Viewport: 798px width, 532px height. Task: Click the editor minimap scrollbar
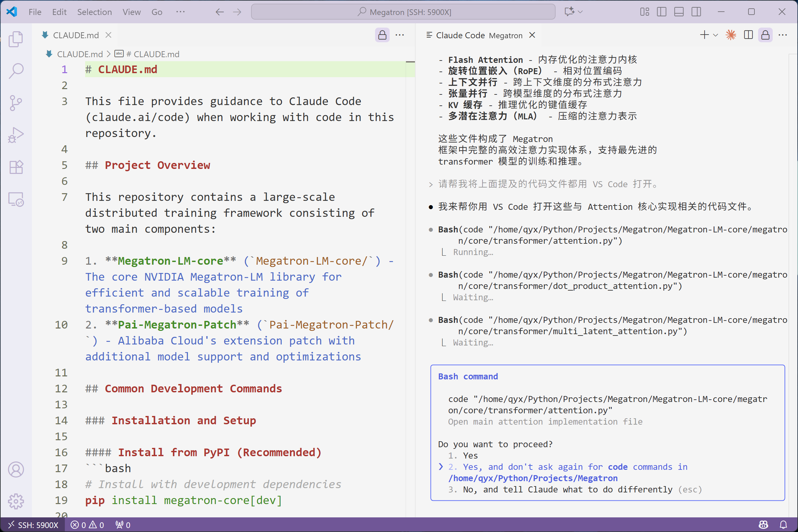(411, 288)
